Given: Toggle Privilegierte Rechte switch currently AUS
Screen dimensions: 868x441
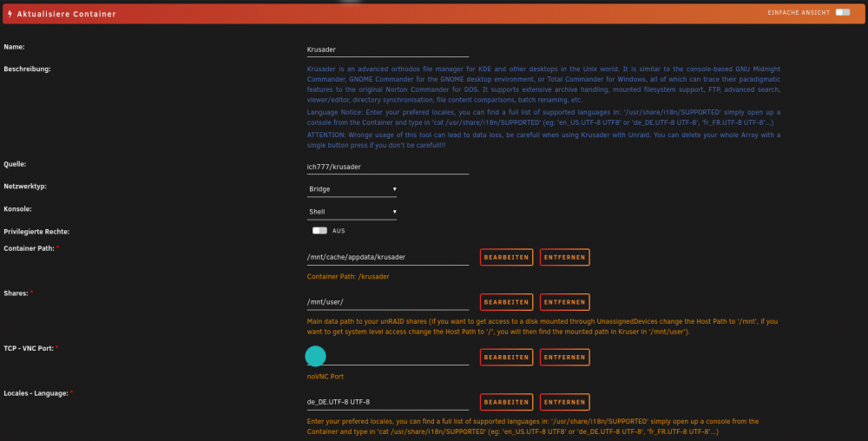Looking at the screenshot, I should coord(319,231).
